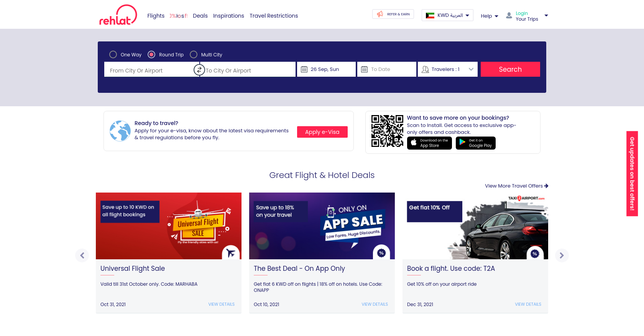Click the airplane badge on Universal Flight Sale card
The height and width of the screenshot is (336, 644).
click(231, 253)
